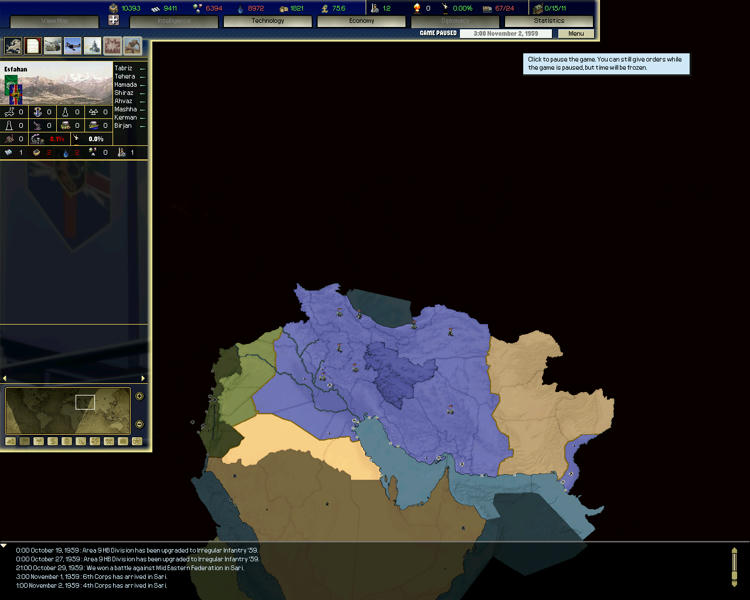Zoom in with the minimap plus button
Viewport: 750px width, 600px height.
point(139,396)
